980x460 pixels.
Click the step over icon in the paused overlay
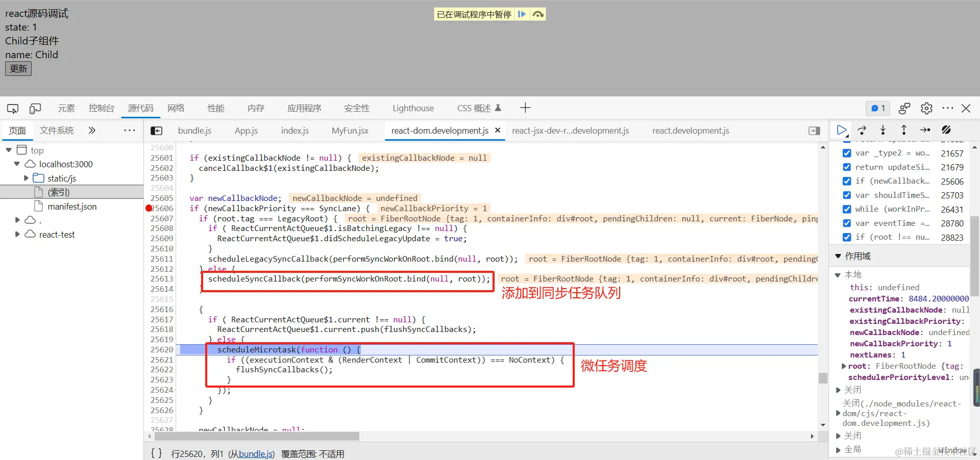tap(538, 14)
